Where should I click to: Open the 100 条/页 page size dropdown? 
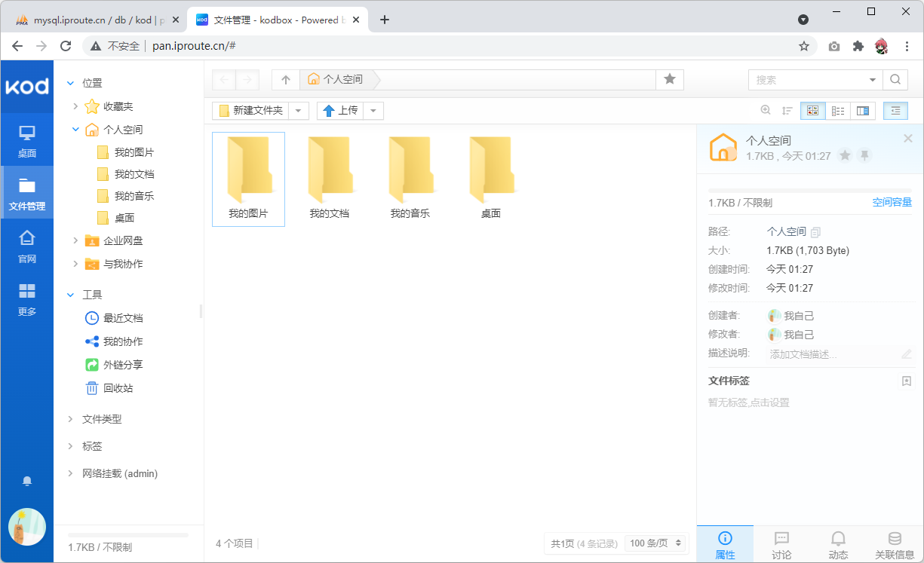click(x=656, y=543)
